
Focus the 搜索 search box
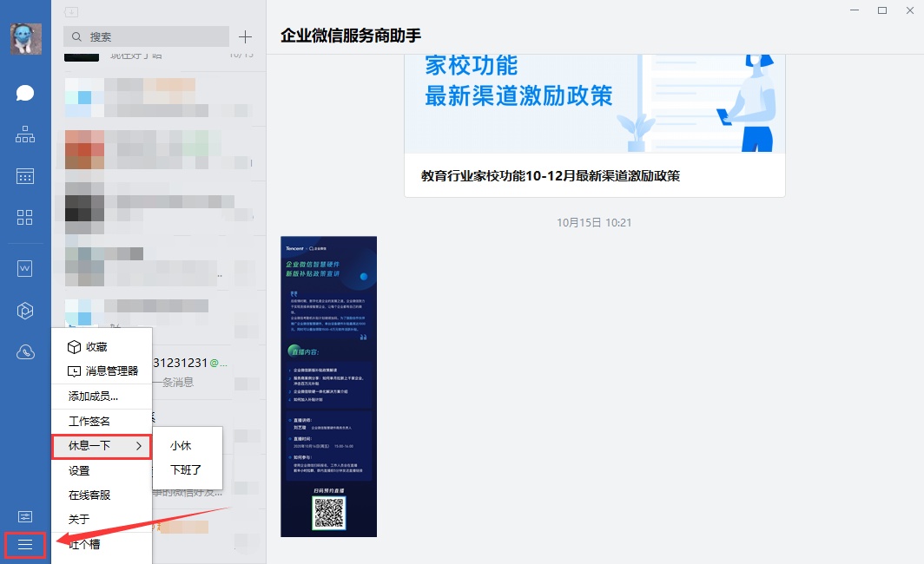(146, 36)
